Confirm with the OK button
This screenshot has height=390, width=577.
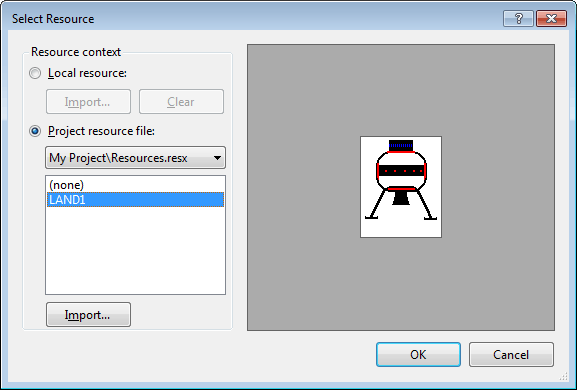pyautogui.click(x=418, y=355)
